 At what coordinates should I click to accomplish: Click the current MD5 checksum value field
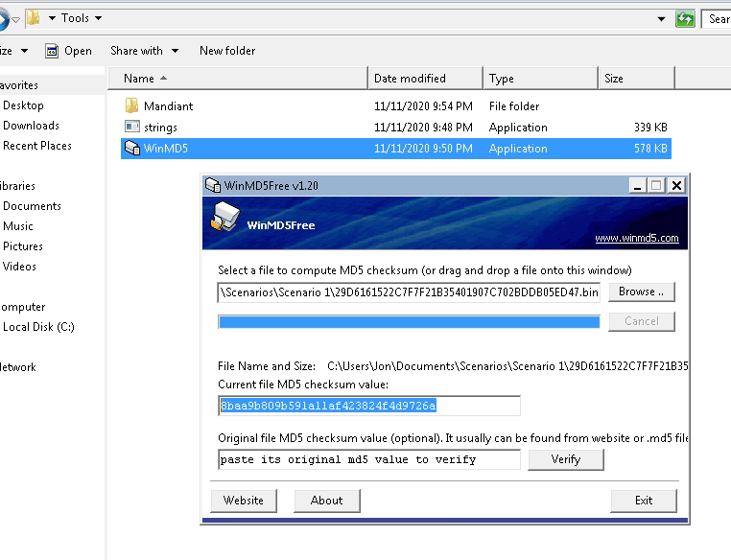click(x=368, y=406)
